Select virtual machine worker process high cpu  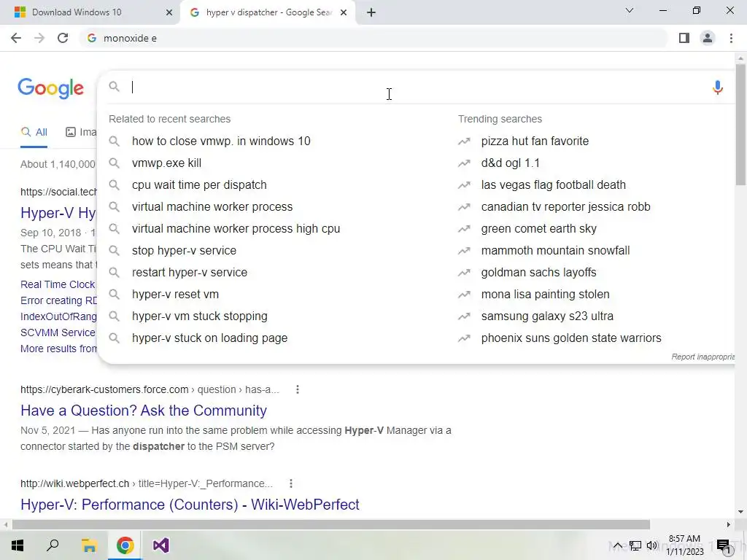click(236, 228)
